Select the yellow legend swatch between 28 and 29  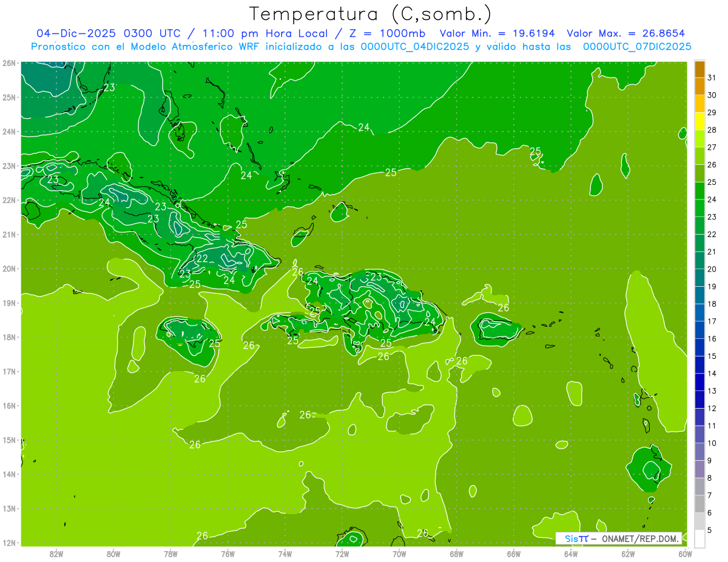[x=699, y=121]
